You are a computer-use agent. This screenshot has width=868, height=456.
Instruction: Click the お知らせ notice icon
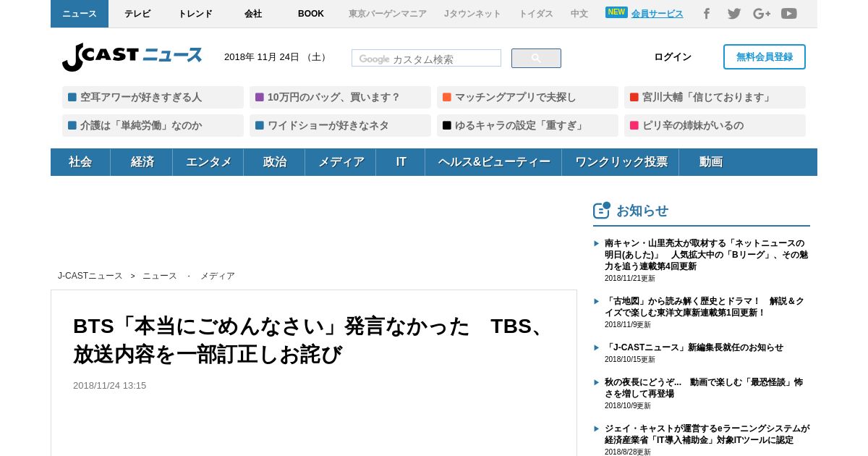click(601, 210)
